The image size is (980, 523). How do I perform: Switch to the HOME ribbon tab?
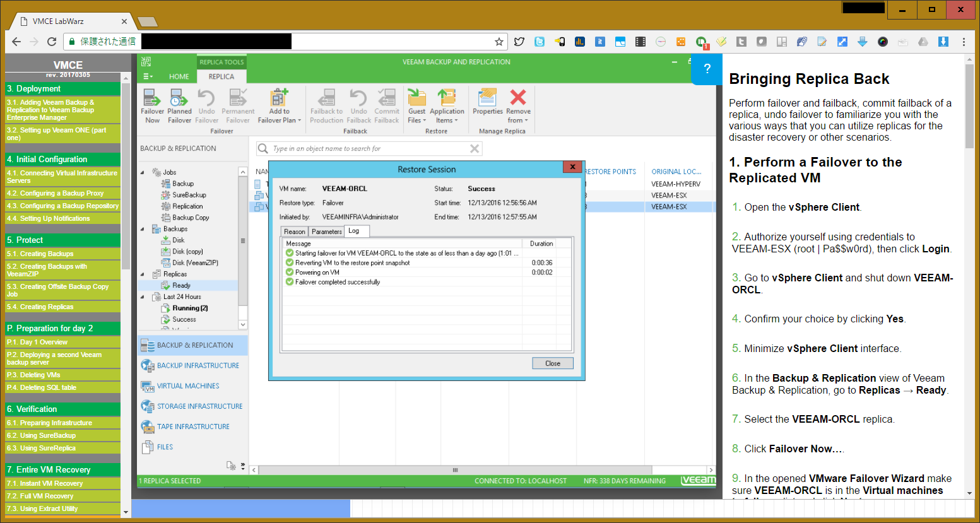(x=179, y=76)
